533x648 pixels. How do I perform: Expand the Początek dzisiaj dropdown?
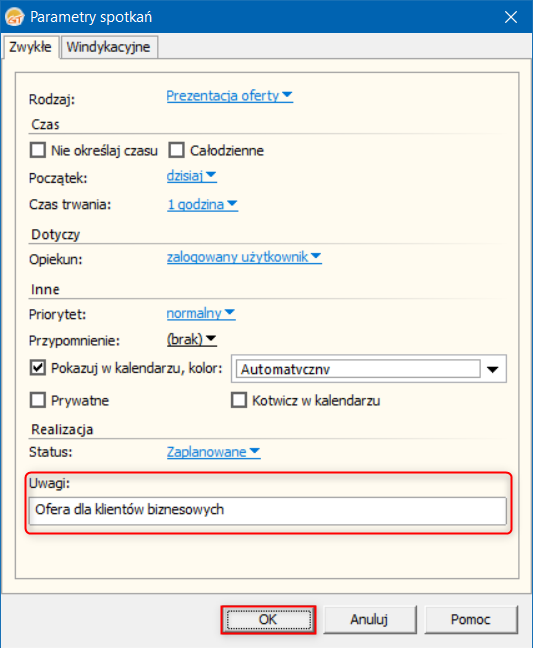click(x=192, y=176)
